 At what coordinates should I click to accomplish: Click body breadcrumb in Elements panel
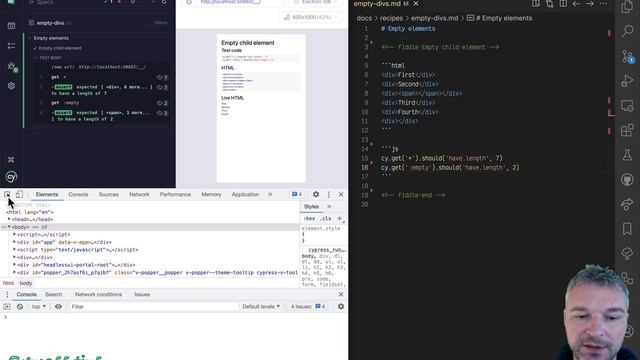[x=26, y=283]
